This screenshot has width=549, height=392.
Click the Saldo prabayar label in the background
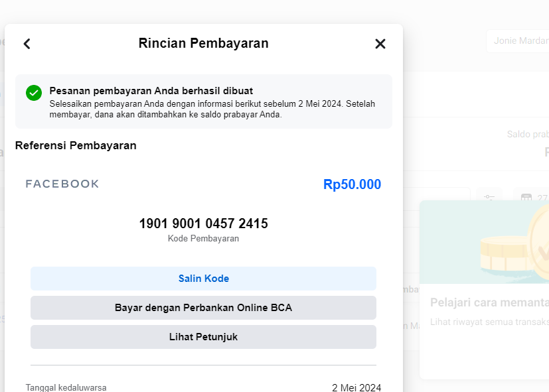point(528,135)
